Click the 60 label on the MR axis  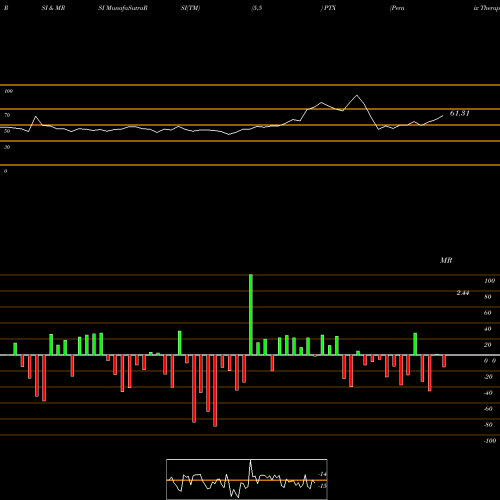[488, 313]
